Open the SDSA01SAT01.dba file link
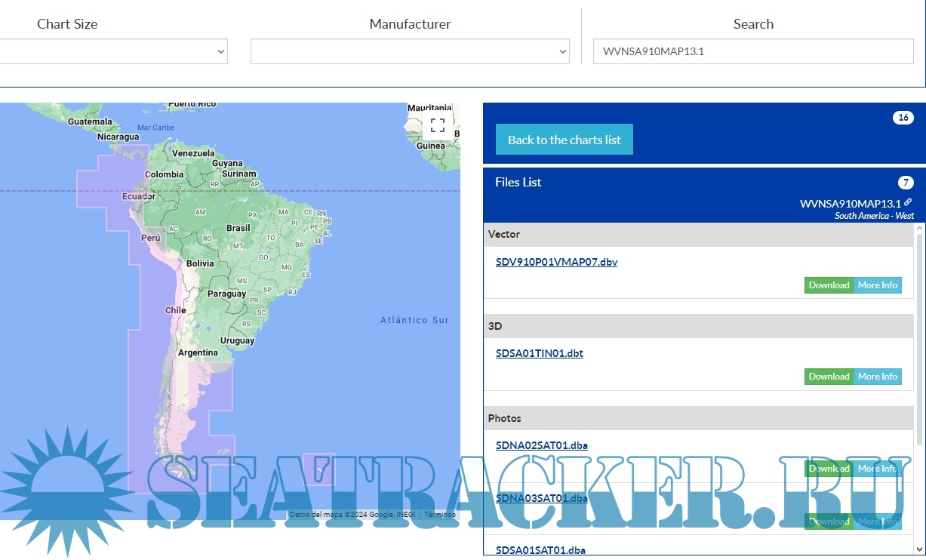This screenshot has height=560, width=926. (x=540, y=549)
